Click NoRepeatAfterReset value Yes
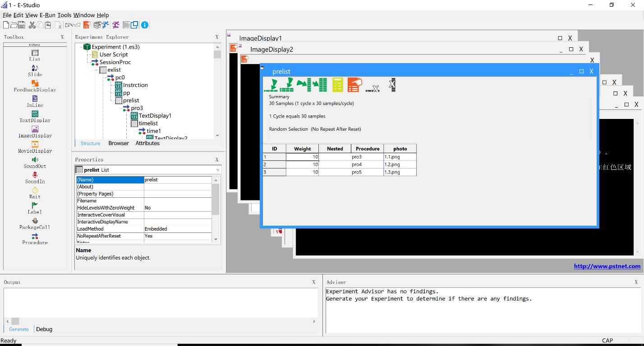Screen dimensions: 644x346 pos(177,236)
